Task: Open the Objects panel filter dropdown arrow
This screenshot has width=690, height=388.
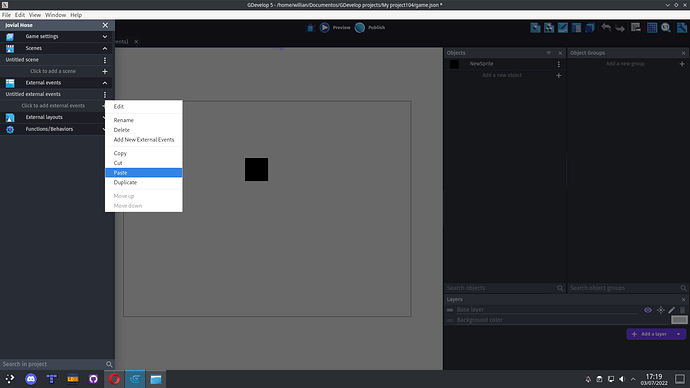Action: point(548,53)
